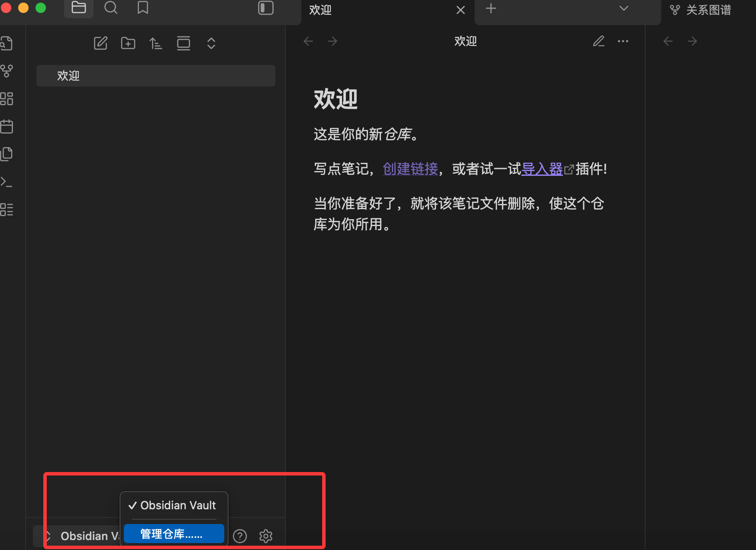Toggle the left sidebar visibility
Screen dimensions: 756x550
[x=265, y=8]
